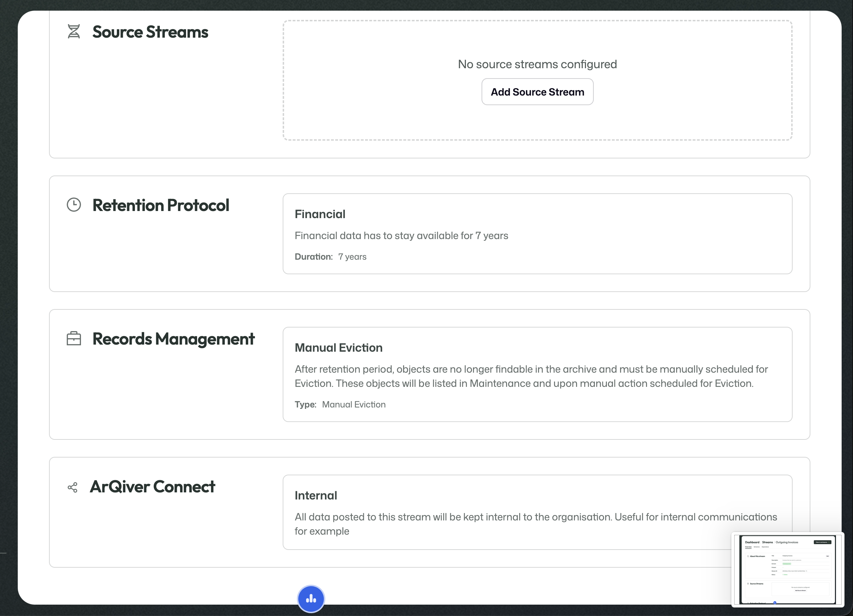The image size is (853, 616).
Task: Click the Source Streams DNA icon
Action: (x=74, y=31)
